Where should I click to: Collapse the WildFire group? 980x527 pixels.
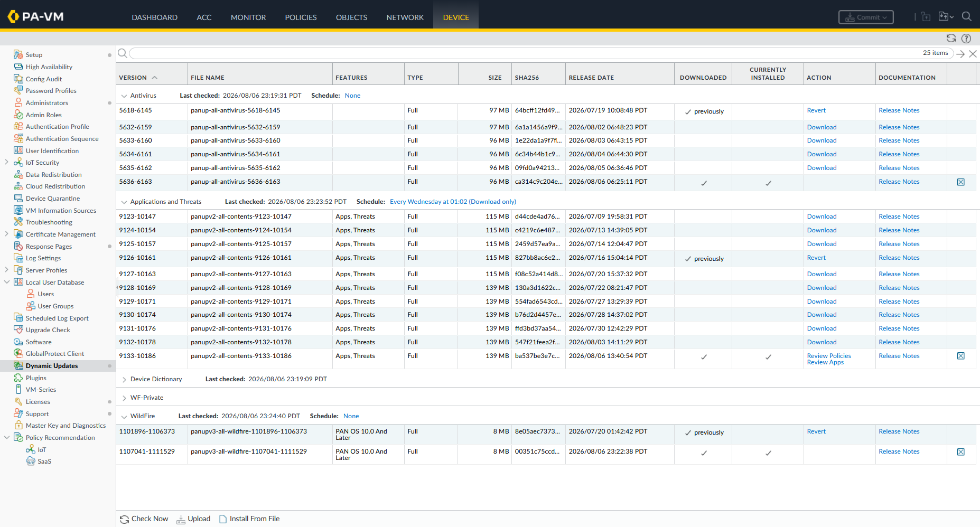click(x=124, y=417)
